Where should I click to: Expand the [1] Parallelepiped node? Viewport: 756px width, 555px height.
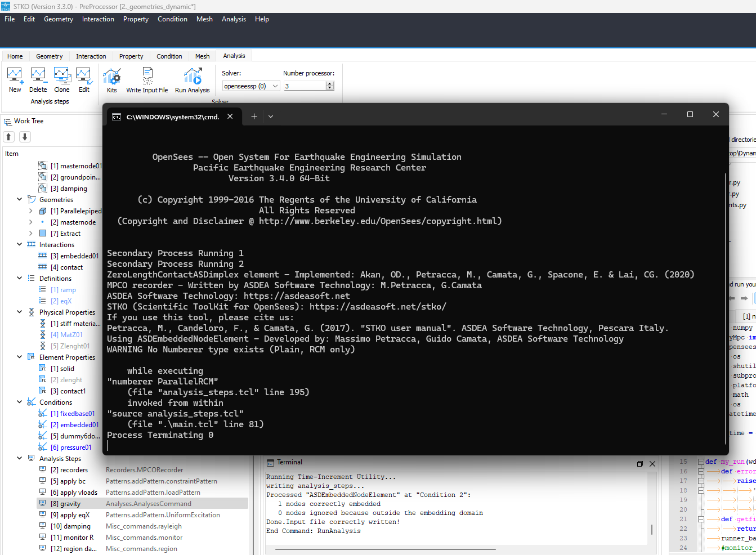pyautogui.click(x=30, y=211)
